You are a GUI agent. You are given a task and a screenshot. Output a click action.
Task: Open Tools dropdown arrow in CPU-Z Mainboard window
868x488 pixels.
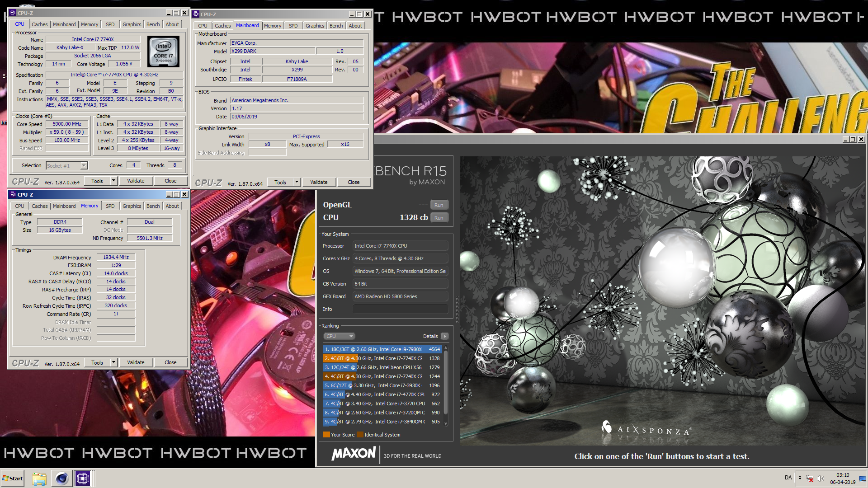pos(297,182)
